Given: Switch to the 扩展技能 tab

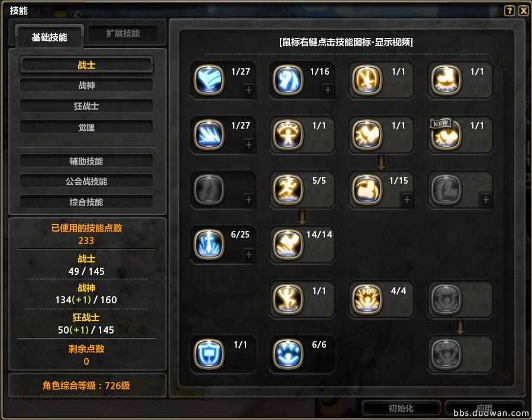Looking at the screenshot, I should pyautogui.click(x=123, y=33).
